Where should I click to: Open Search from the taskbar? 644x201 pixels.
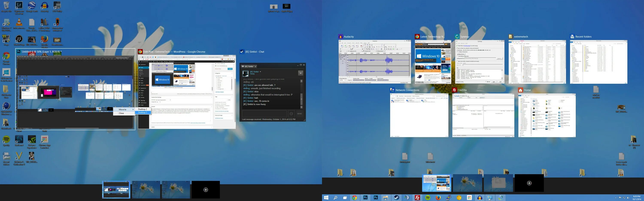[336, 198]
